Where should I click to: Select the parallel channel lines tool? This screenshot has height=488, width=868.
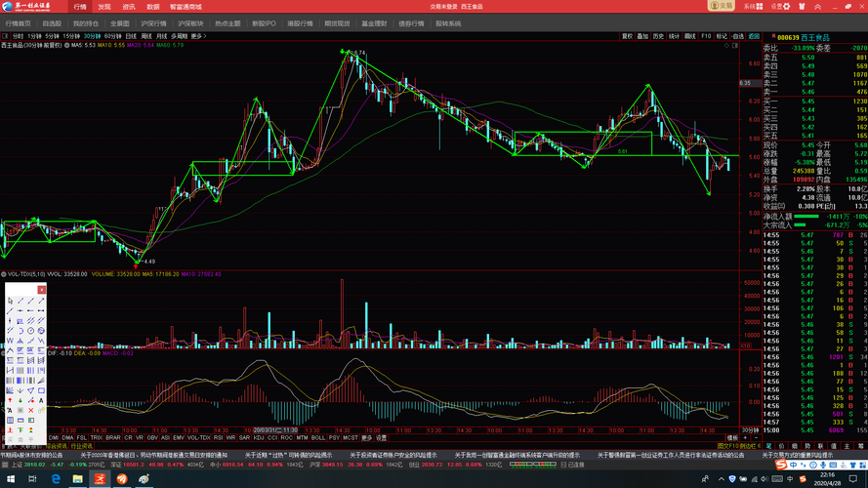point(30,320)
